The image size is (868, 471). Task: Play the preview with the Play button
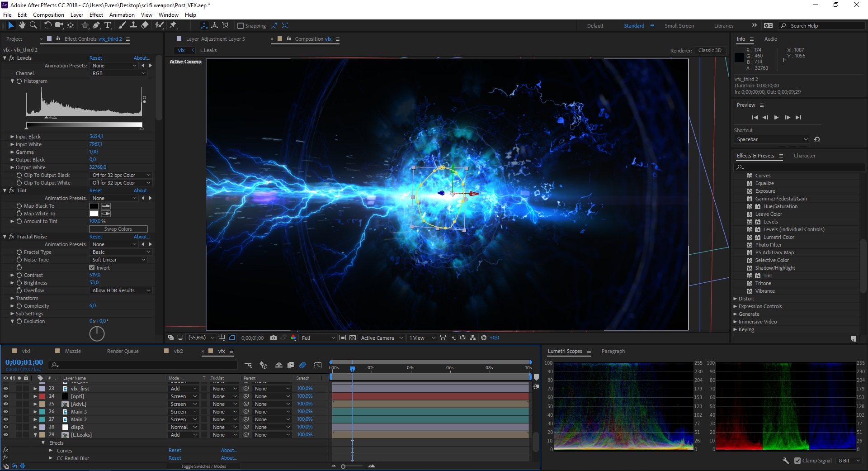776,117
